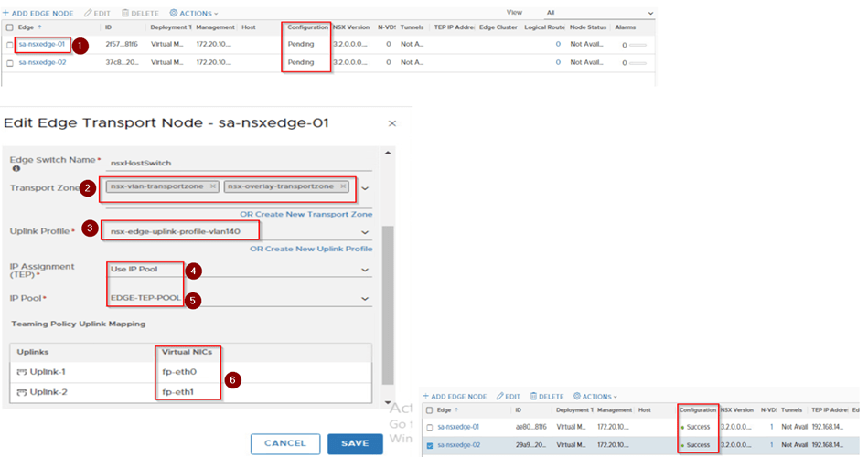This screenshot has width=868, height=457.
Task: Open Actions menu in top toolbar
Action: pos(194,14)
